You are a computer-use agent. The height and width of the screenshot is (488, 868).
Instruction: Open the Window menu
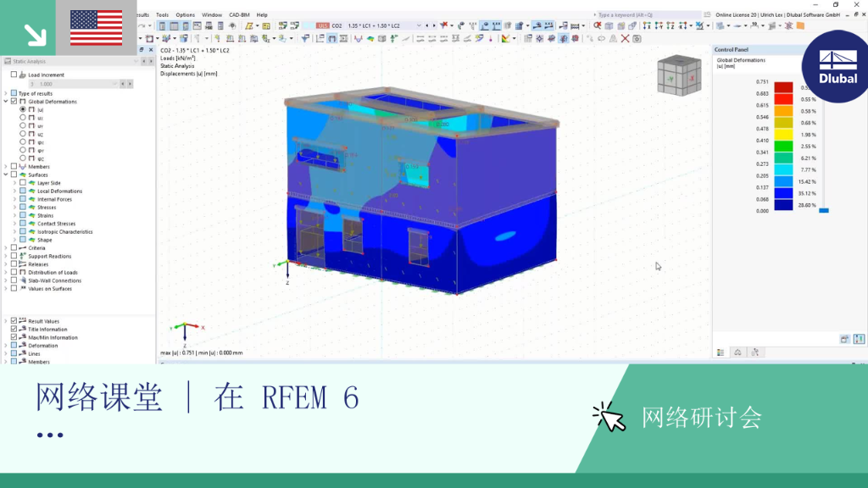pyautogui.click(x=211, y=15)
